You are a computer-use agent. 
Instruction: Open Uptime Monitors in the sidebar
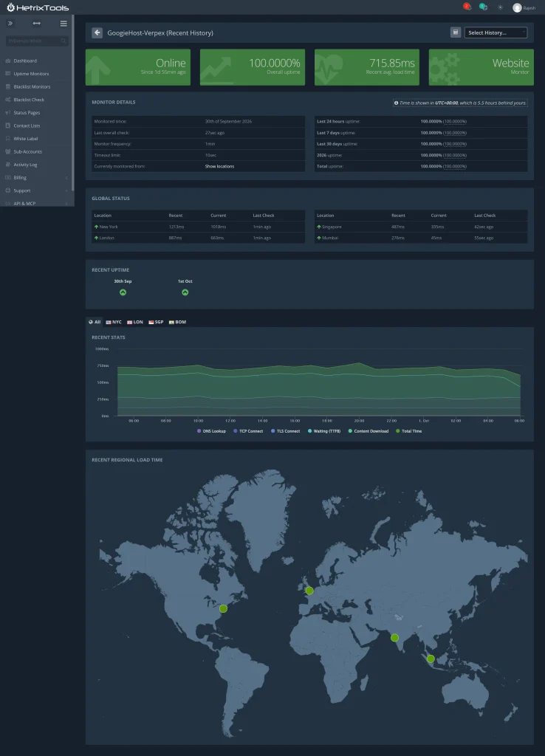(31, 74)
